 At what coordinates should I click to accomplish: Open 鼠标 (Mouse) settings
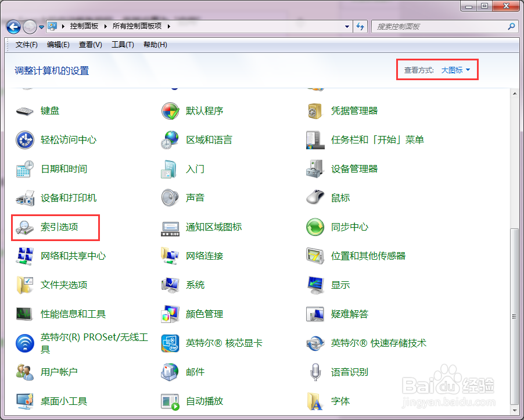point(340,198)
